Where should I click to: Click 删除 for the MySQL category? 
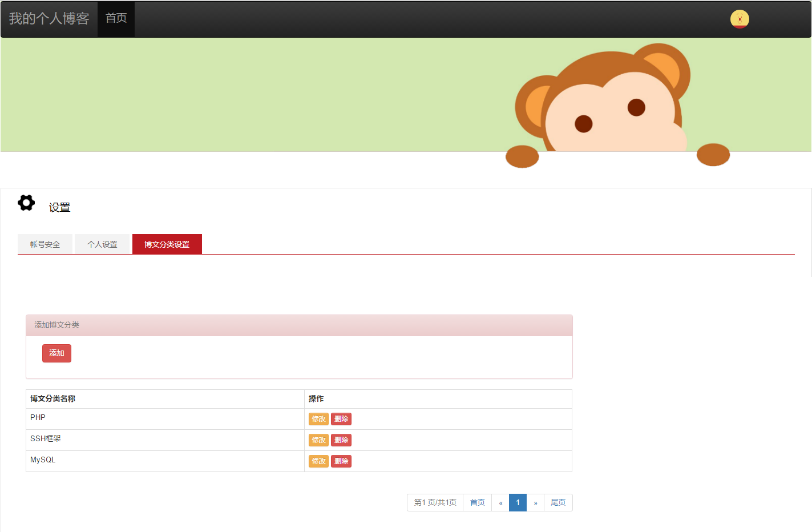[x=341, y=461]
